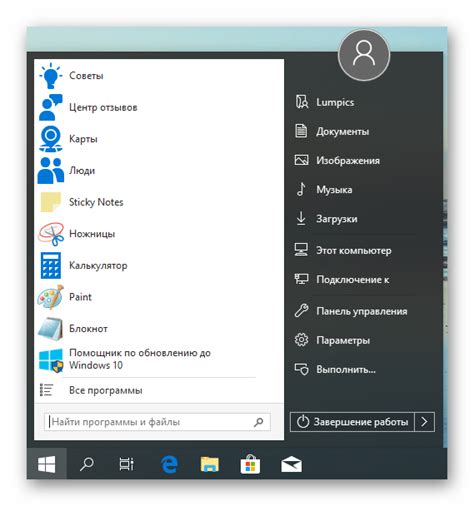This screenshot has width=474, height=506.
Task: Focus the Найти программы и файлы search field
Action: point(157,422)
